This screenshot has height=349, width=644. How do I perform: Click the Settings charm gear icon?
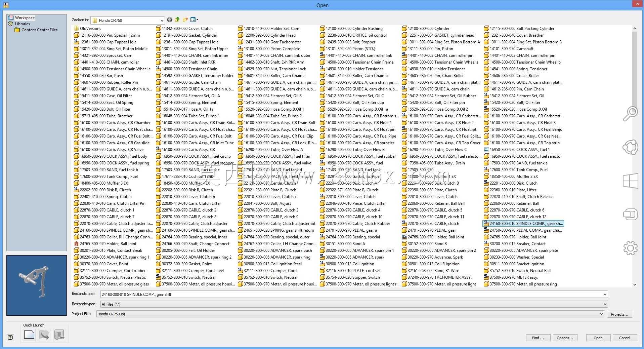630,248
